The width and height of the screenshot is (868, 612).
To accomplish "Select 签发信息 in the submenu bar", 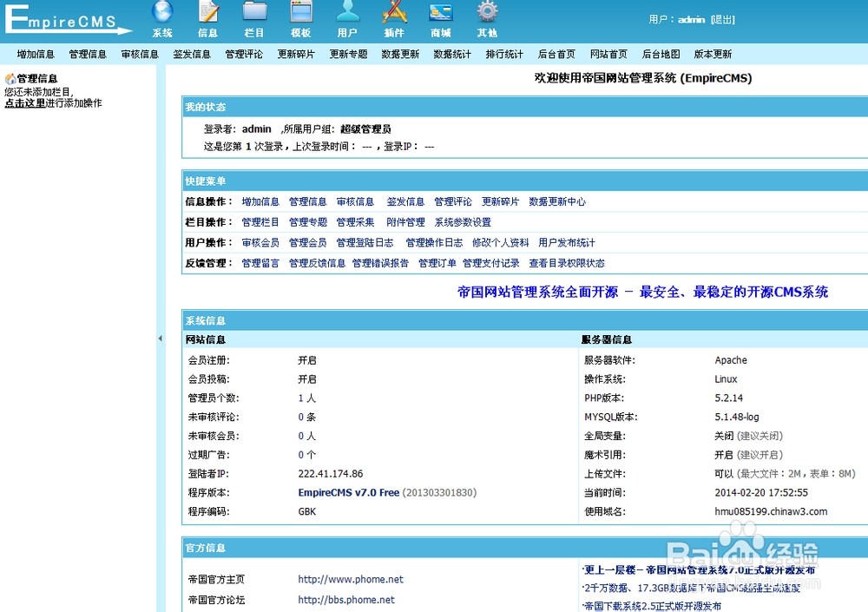I will [x=192, y=55].
